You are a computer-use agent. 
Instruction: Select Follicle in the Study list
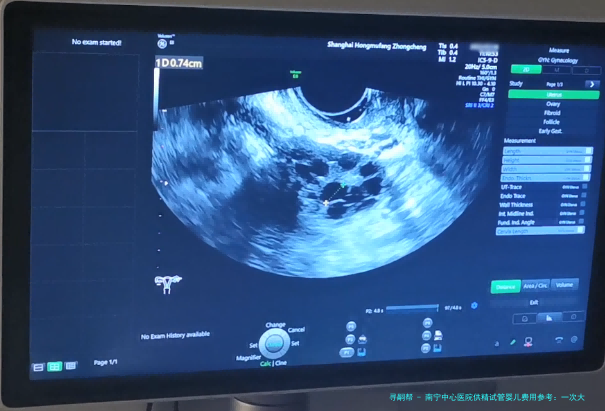pos(552,121)
